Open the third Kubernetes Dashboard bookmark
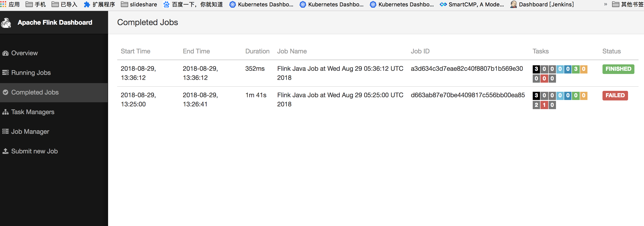The image size is (644, 226). pyautogui.click(x=402, y=4)
